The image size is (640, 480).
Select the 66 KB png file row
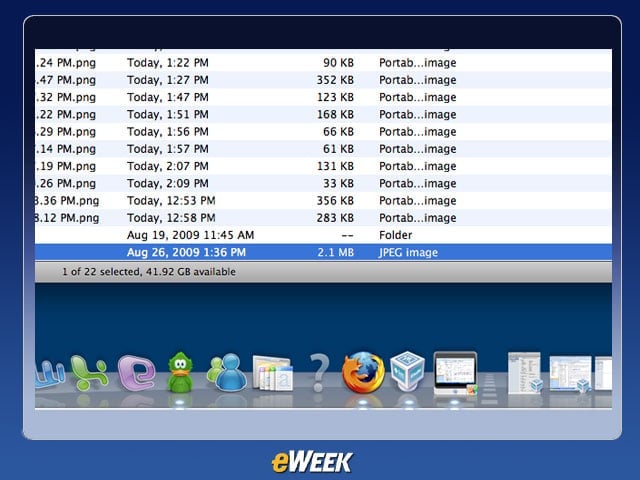[323, 132]
